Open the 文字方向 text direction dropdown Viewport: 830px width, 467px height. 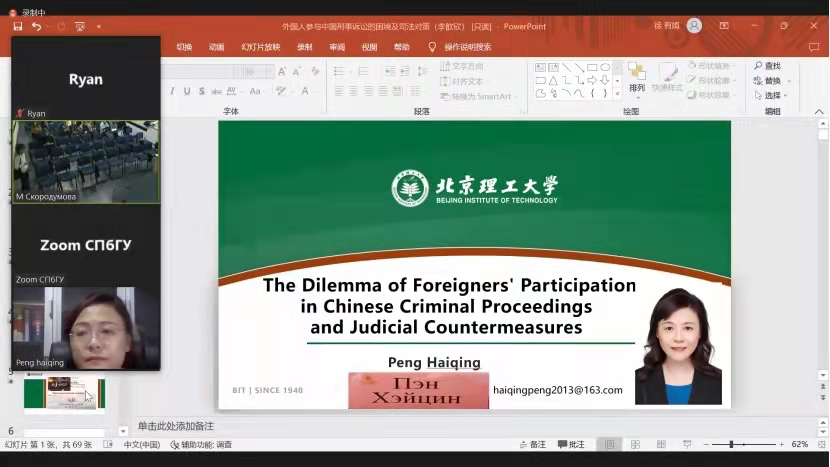465,67
